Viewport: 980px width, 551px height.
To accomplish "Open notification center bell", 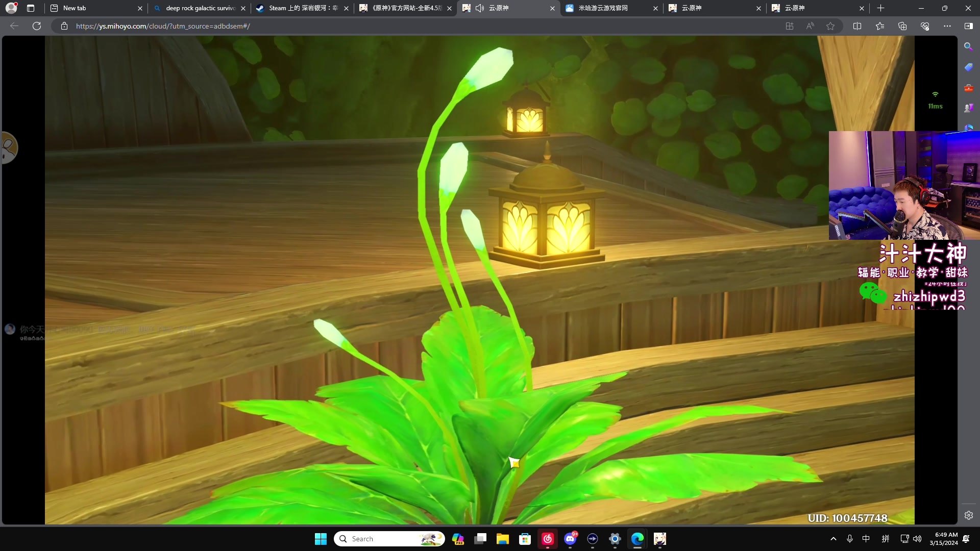I will (x=966, y=539).
